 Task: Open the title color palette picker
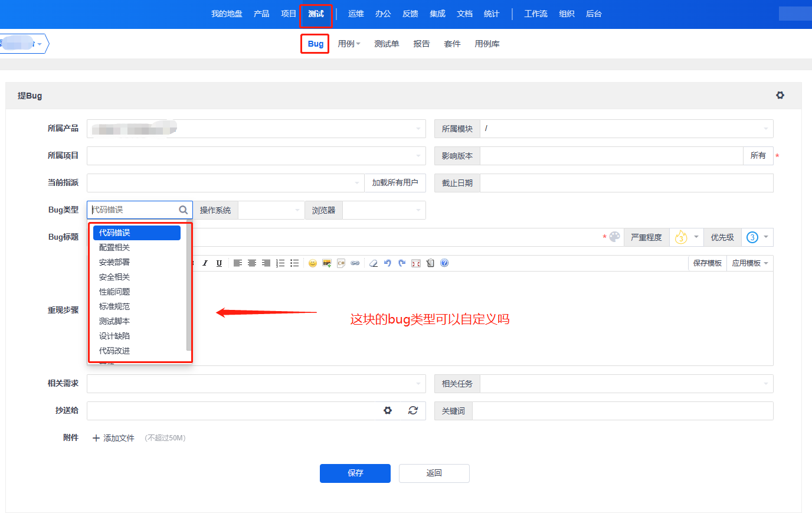click(615, 237)
